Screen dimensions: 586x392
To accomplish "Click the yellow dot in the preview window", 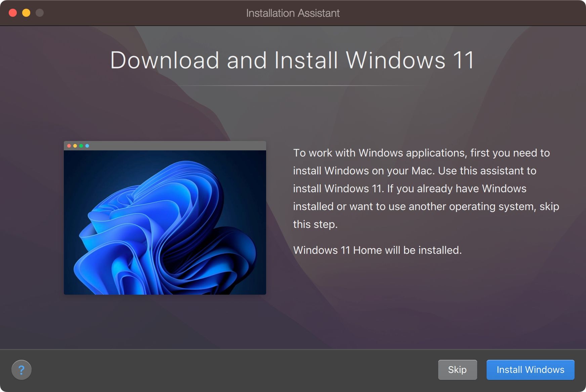I will [x=75, y=146].
